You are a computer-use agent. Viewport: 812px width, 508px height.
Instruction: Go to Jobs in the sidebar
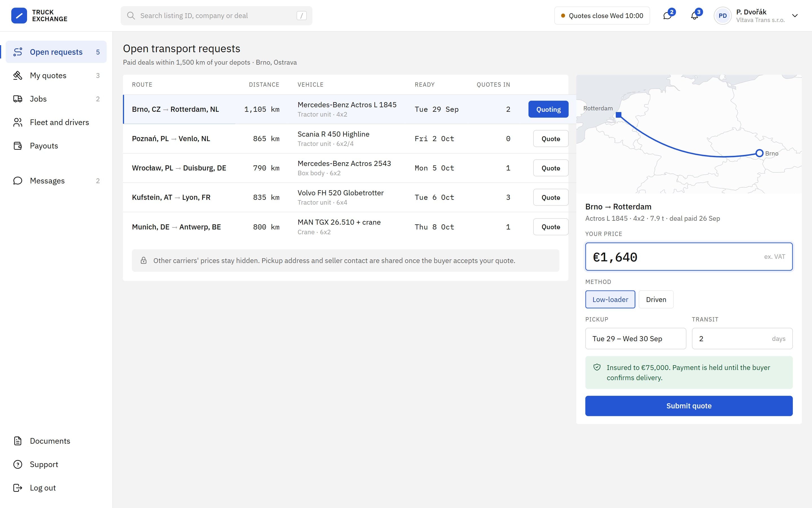56,99
